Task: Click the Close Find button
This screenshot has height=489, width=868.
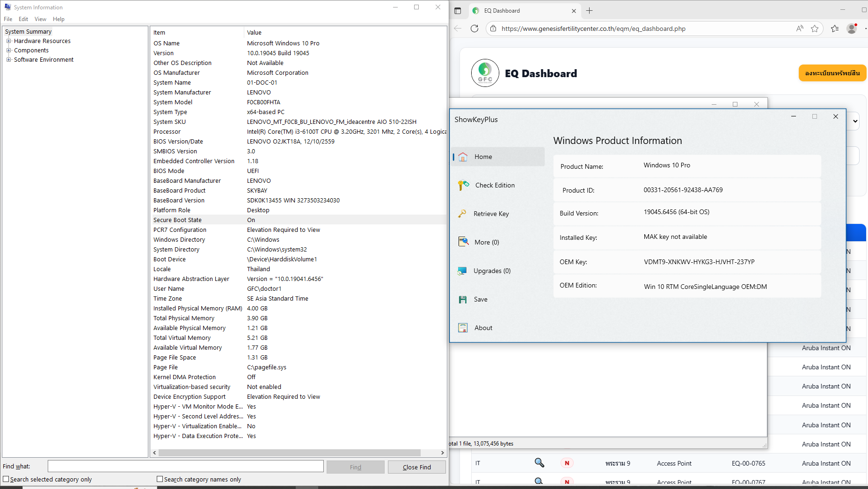Action: coord(416,467)
